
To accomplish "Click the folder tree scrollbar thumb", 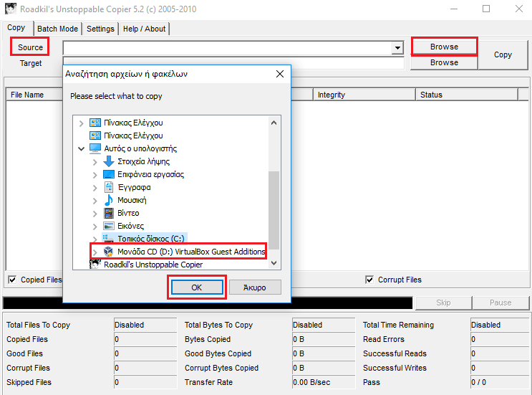I will [x=274, y=210].
